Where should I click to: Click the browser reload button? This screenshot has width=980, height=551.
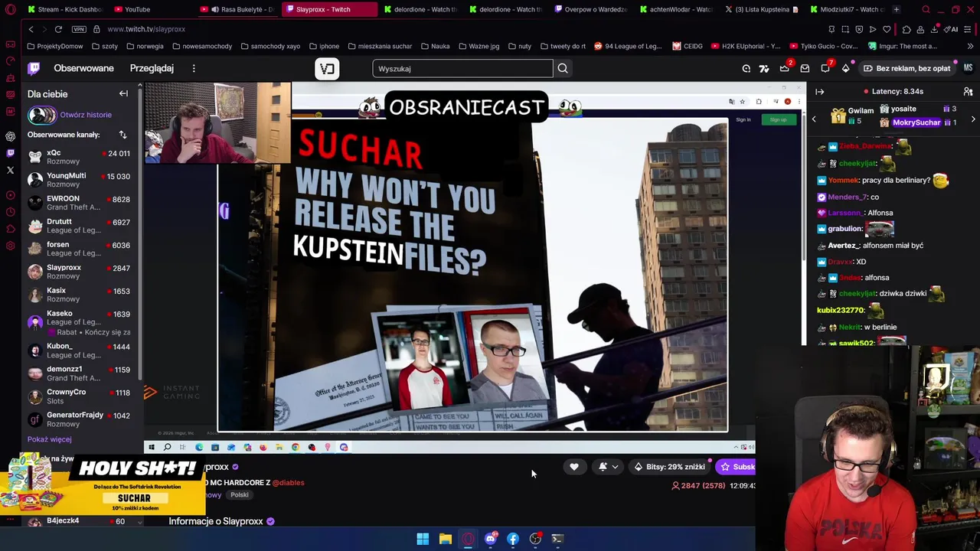pos(58,29)
